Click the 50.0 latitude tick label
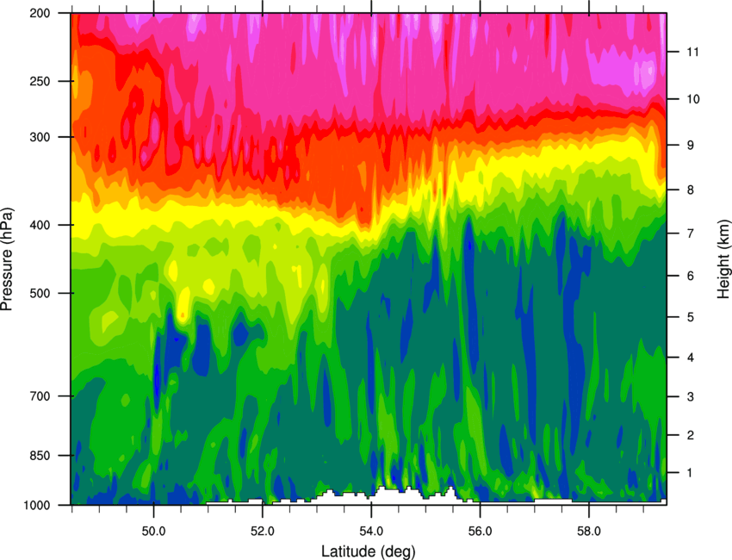The width and height of the screenshot is (732, 560). [x=153, y=532]
